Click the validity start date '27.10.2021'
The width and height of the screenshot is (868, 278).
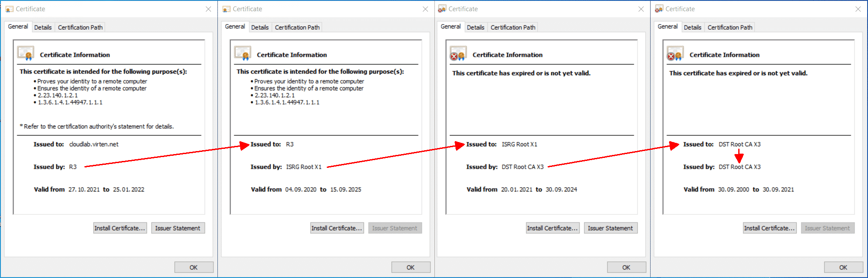[x=84, y=189]
